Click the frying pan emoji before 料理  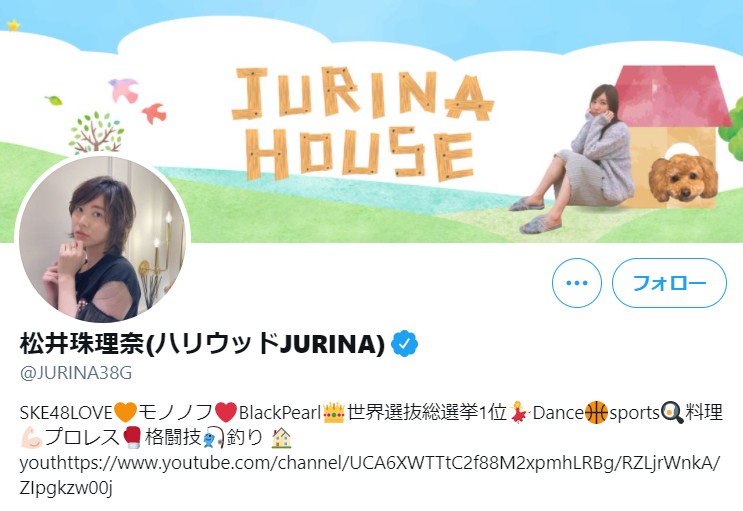coord(672,412)
